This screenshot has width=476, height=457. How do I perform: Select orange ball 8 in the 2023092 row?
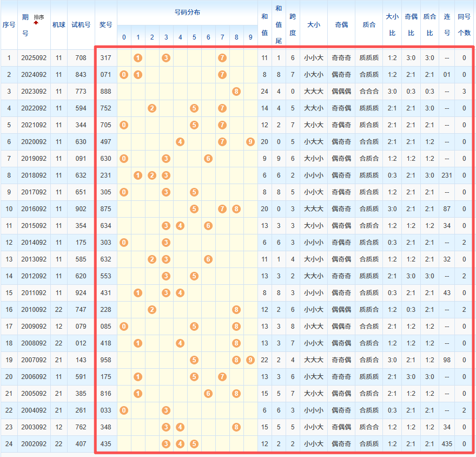tap(236, 92)
